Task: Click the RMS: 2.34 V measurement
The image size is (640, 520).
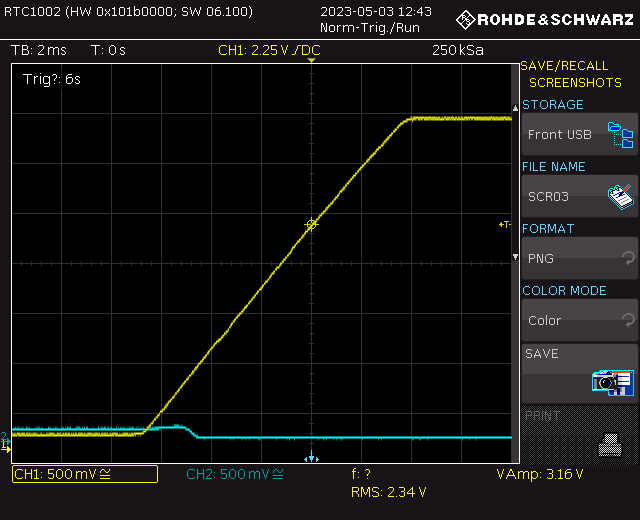Action: click(x=389, y=492)
